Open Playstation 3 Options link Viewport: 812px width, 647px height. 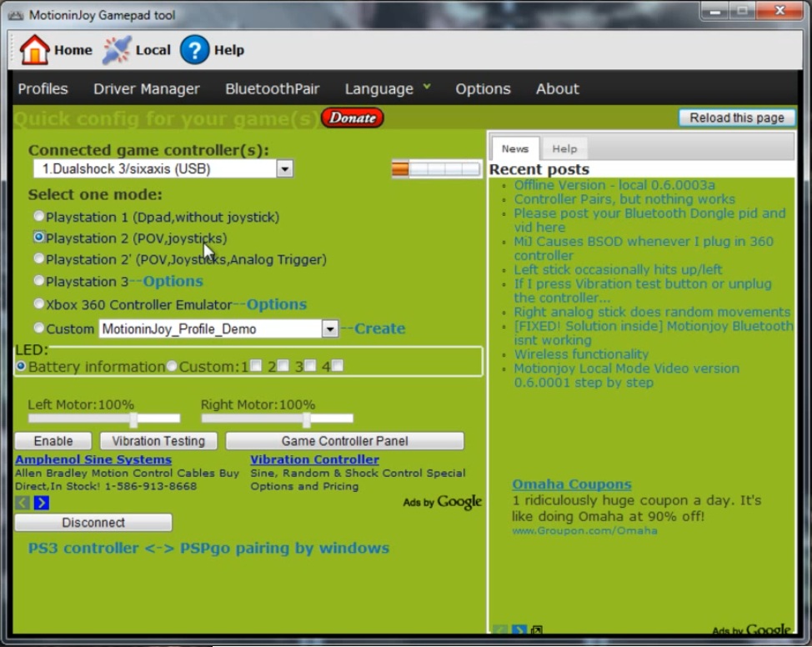(x=173, y=281)
